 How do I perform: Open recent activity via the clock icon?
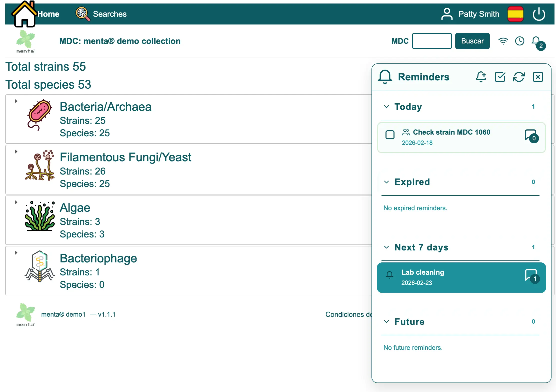point(519,41)
